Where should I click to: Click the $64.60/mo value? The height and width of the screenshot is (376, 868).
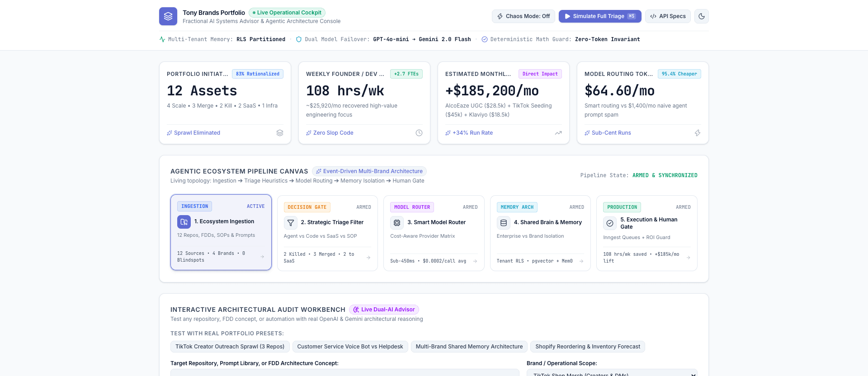click(x=619, y=91)
